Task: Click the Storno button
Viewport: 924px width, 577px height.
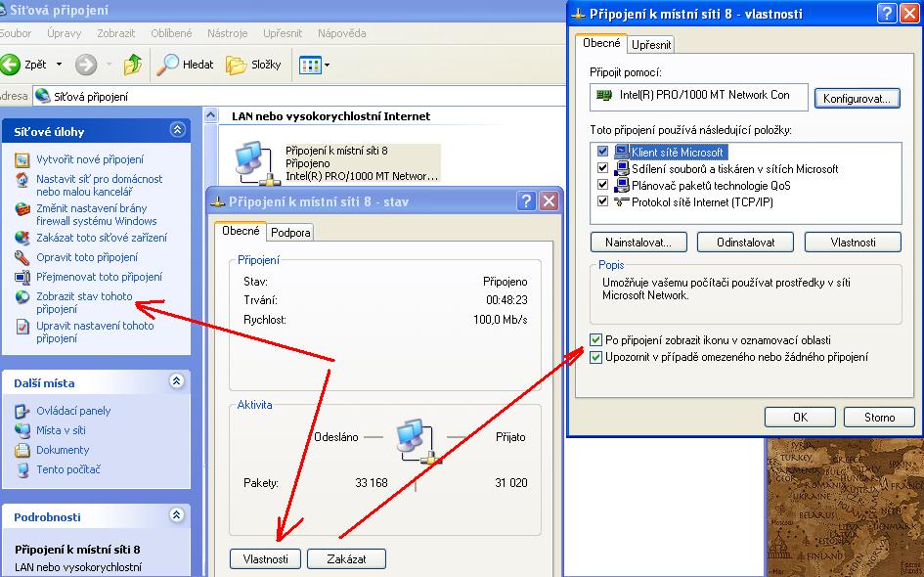Action: pos(879,418)
